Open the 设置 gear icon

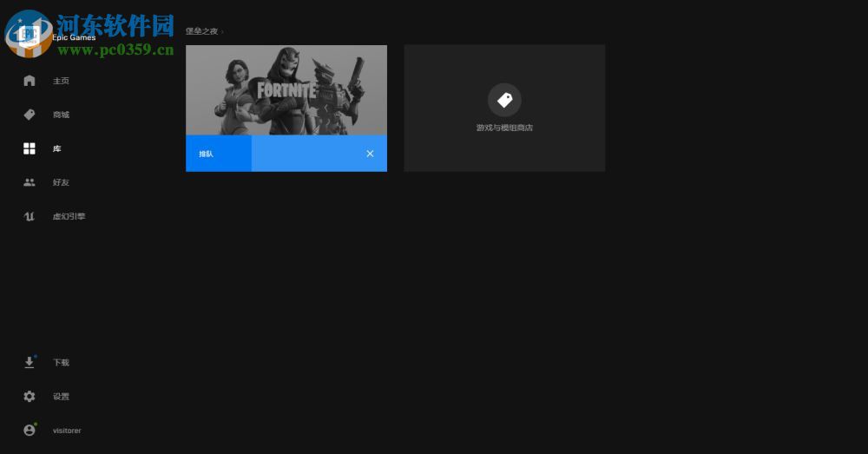[x=30, y=397]
